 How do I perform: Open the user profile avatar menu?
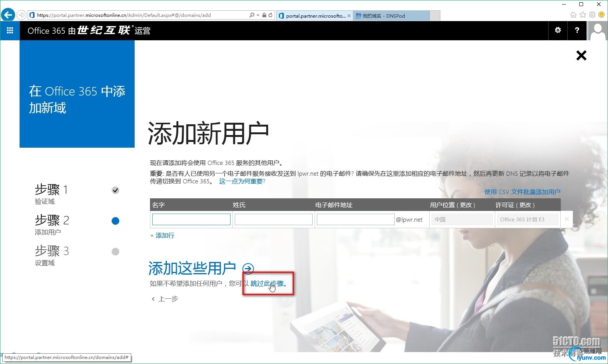tap(598, 31)
